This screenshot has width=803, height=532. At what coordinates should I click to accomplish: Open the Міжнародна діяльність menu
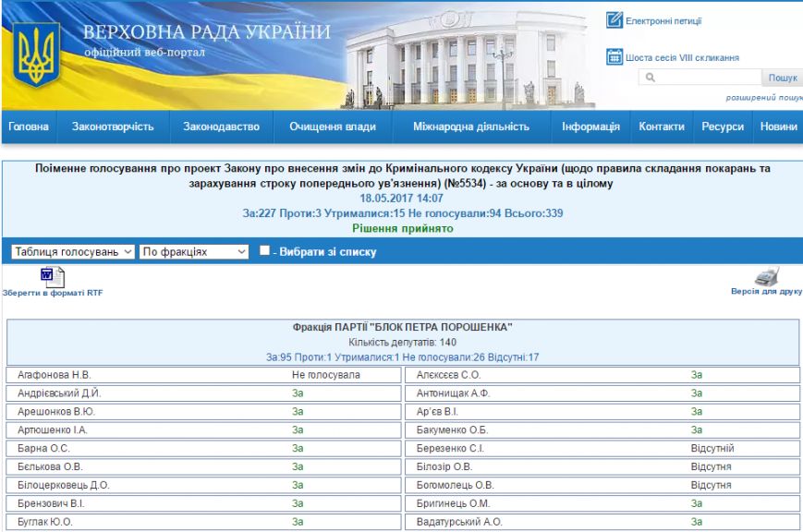tap(471, 127)
